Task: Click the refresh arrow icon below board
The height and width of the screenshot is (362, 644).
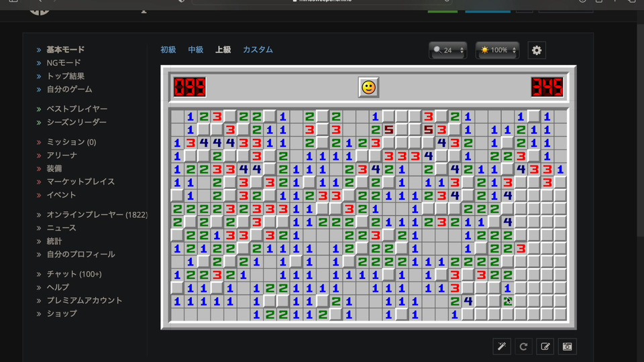Action: tap(523, 347)
